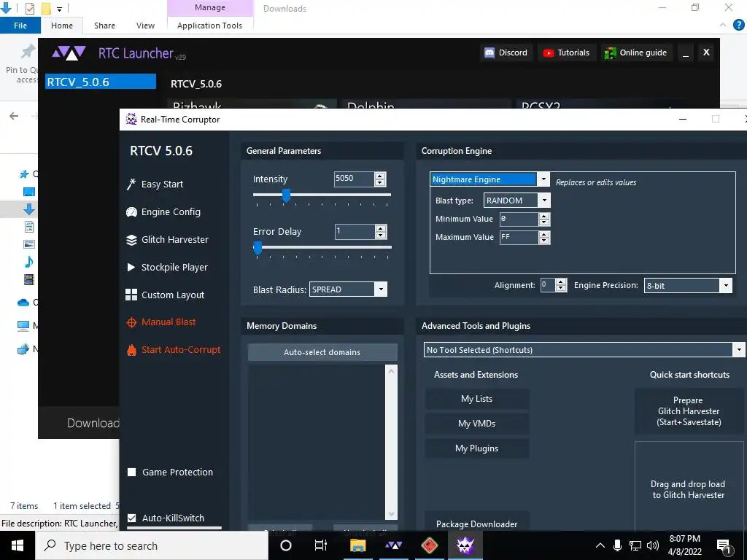The image size is (747, 560).
Task: Open File tab in Explorer
Action: [20, 26]
